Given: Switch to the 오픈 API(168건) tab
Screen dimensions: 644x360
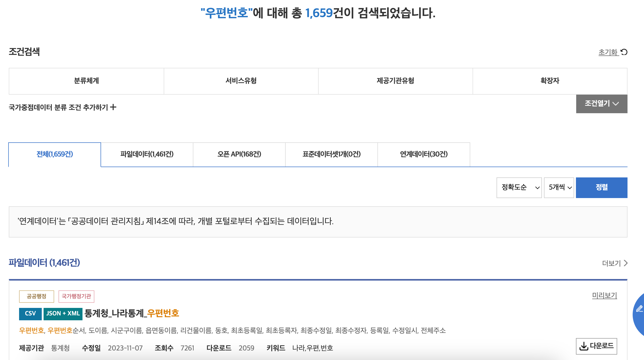Looking at the screenshot, I should 239,154.
